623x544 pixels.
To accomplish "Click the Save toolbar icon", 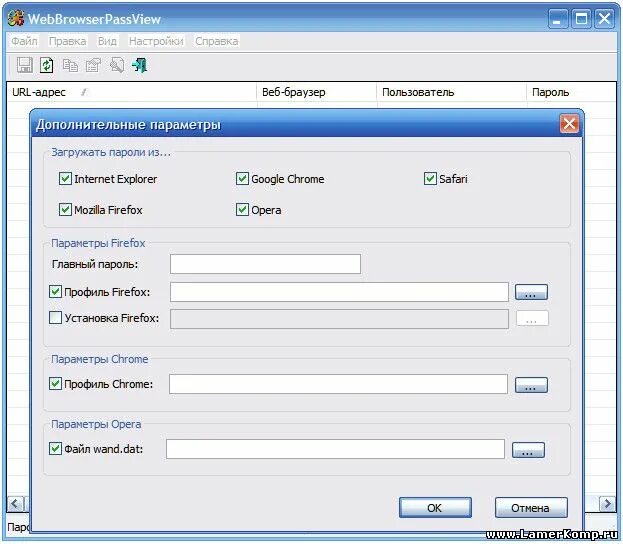I will pos(24,65).
